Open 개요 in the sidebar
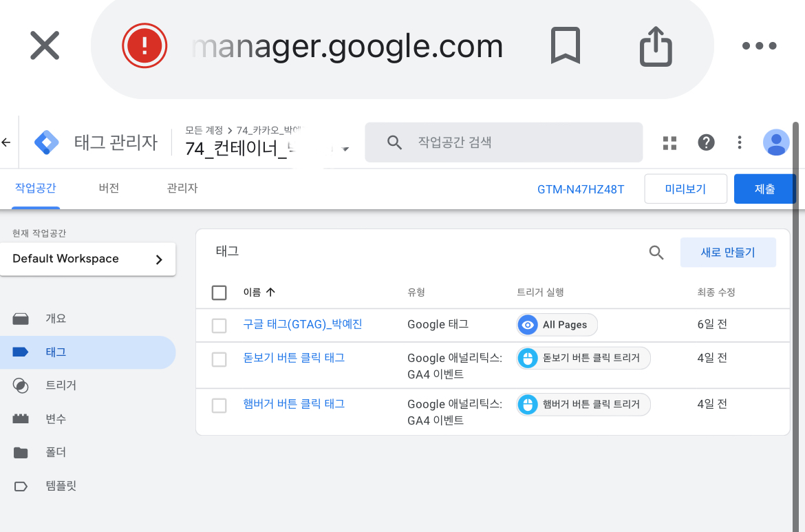This screenshot has height=532, width=805. pos(88,319)
